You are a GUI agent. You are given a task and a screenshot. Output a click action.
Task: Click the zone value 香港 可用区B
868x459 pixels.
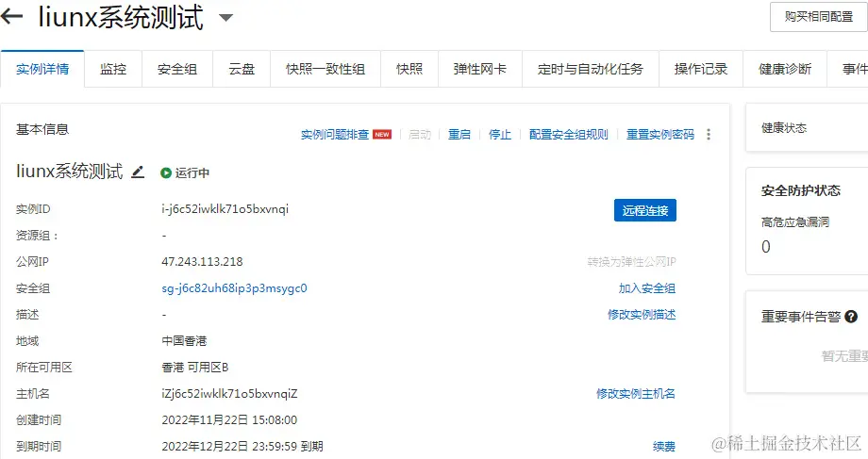click(195, 368)
